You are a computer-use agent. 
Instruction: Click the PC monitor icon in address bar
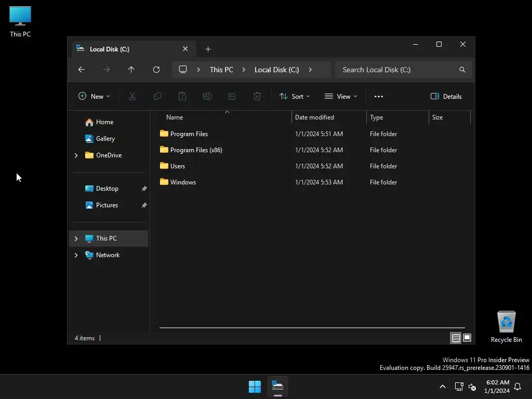[x=183, y=70]
